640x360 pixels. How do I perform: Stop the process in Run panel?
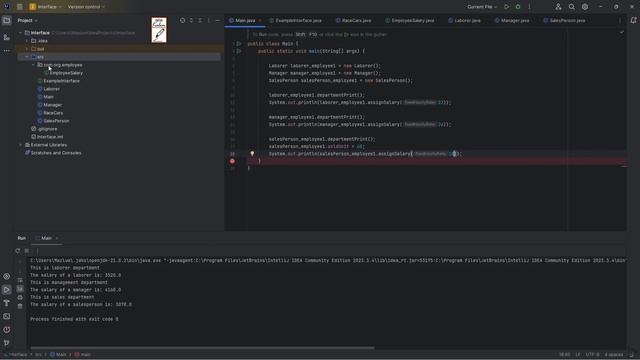27,251
